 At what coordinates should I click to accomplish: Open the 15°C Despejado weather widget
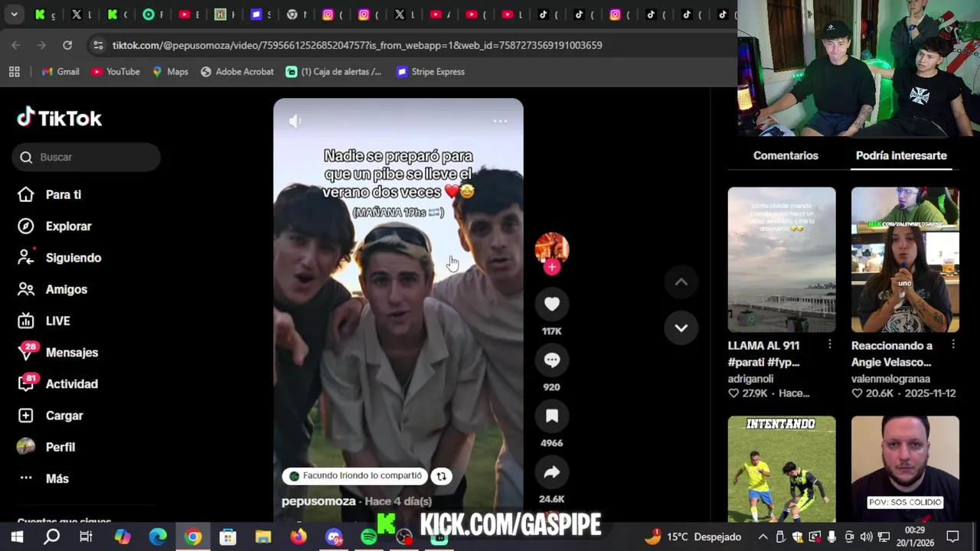694,536
